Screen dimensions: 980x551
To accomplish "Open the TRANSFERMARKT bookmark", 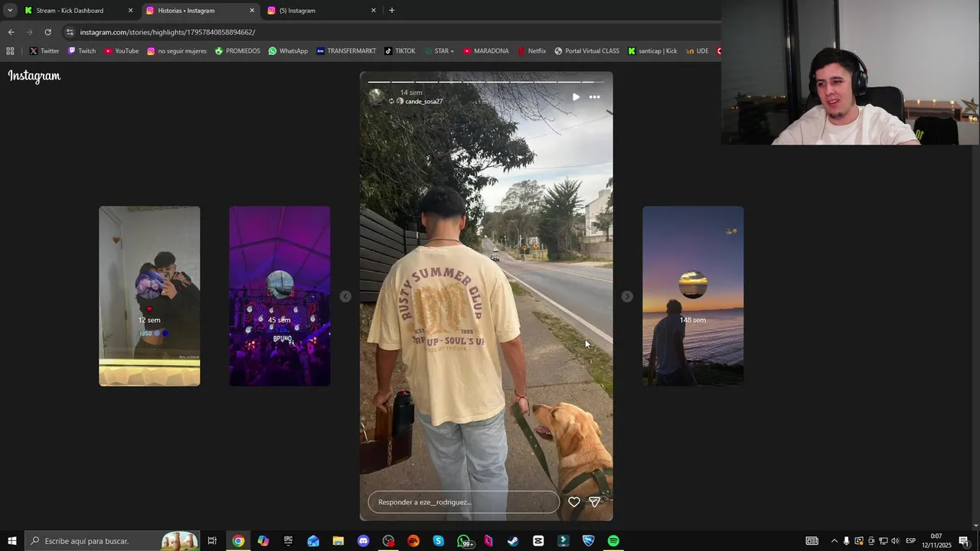I will [x=346, y=51].
